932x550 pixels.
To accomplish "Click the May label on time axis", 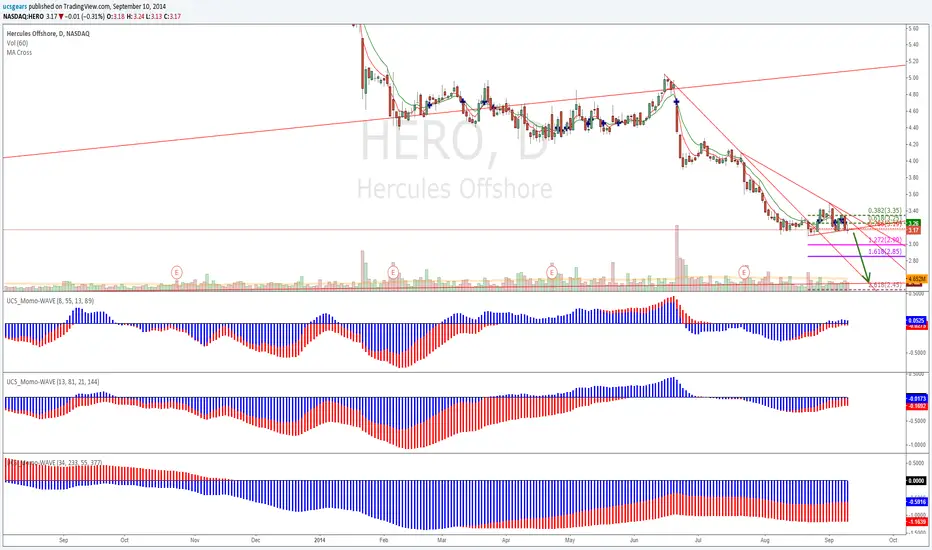I will pyautogui.click(x=569, y=540).
